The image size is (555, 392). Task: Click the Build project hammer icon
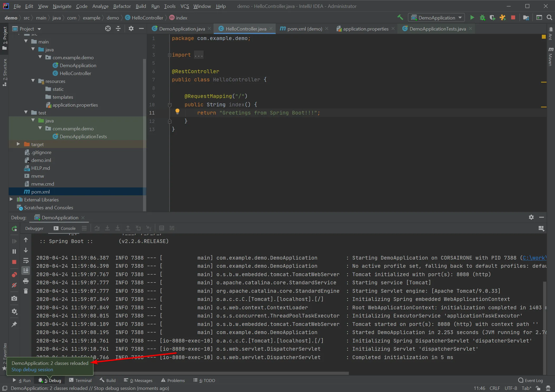pos(400,18)
